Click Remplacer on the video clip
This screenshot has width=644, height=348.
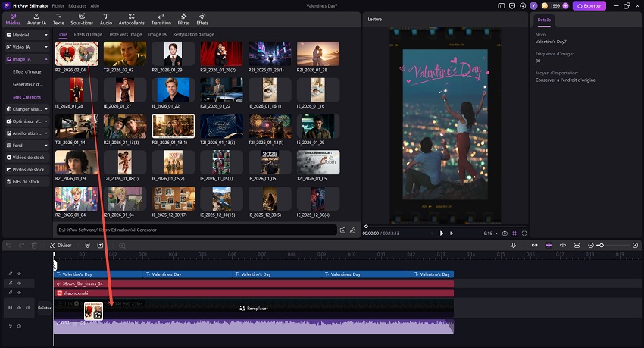[x=254, y=308]
